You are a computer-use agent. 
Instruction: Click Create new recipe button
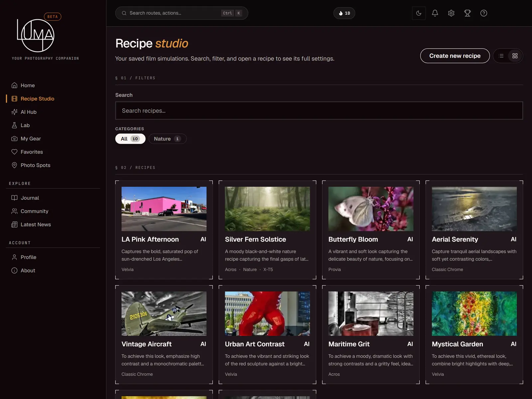tap(455, 56)
